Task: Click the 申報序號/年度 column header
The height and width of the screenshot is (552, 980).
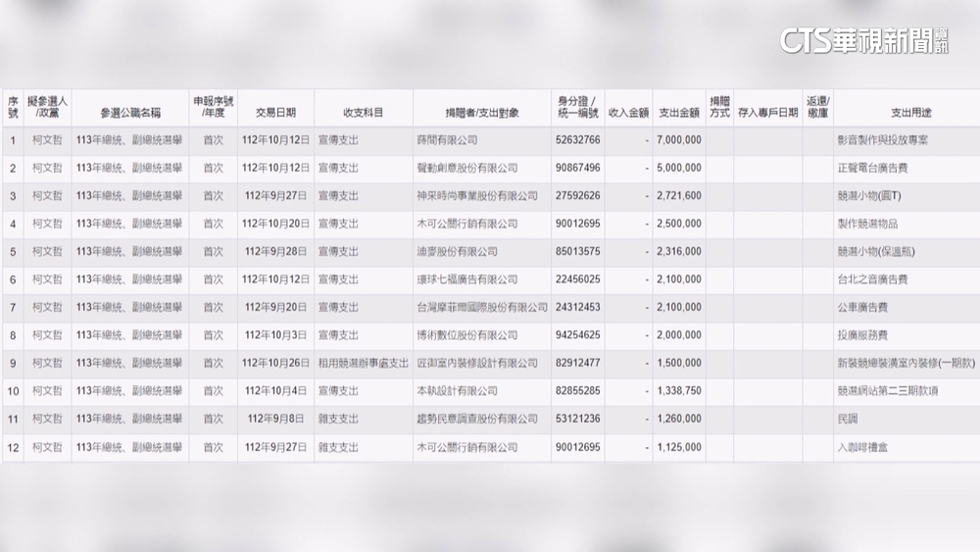Action: 213,107
